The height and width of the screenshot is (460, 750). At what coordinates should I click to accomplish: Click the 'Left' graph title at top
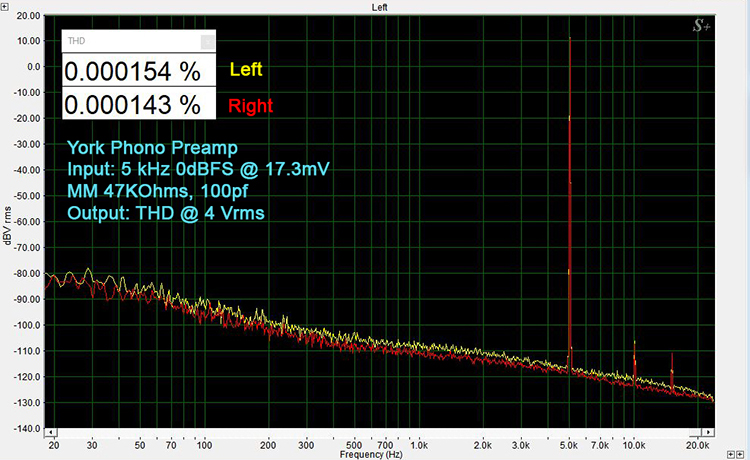(x=379, y=6)
